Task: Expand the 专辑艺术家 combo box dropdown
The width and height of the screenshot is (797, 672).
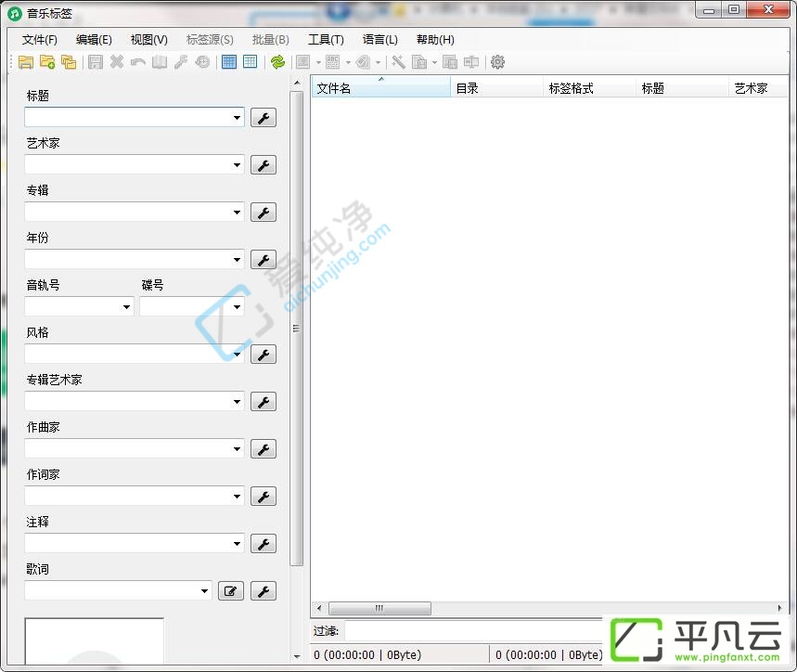Action: click(237, 402)
